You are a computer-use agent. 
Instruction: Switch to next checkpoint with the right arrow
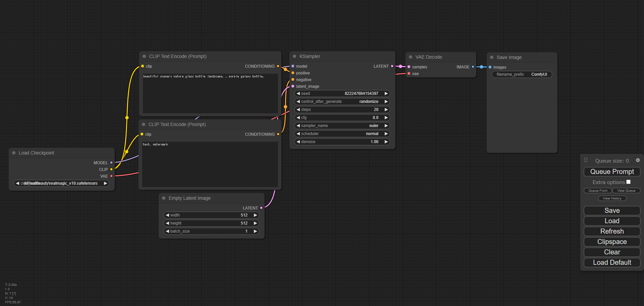pos(105,183)
